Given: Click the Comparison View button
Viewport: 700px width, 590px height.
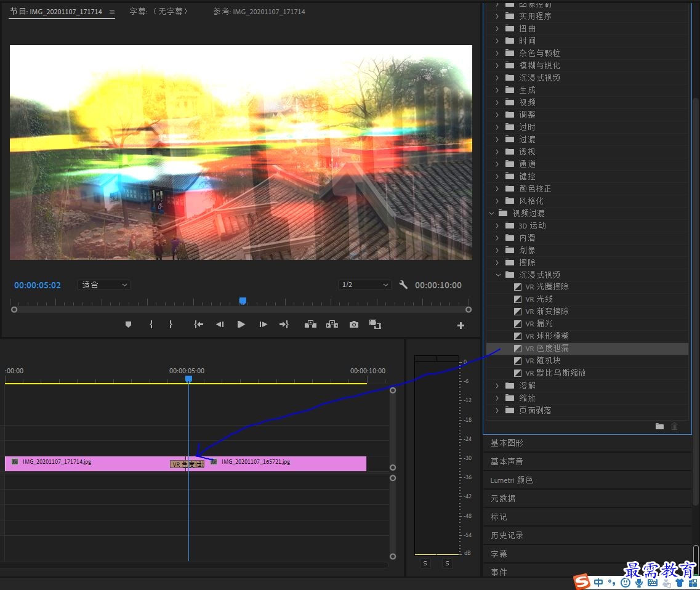Looking at the screenshot, I should pos(375,325).
